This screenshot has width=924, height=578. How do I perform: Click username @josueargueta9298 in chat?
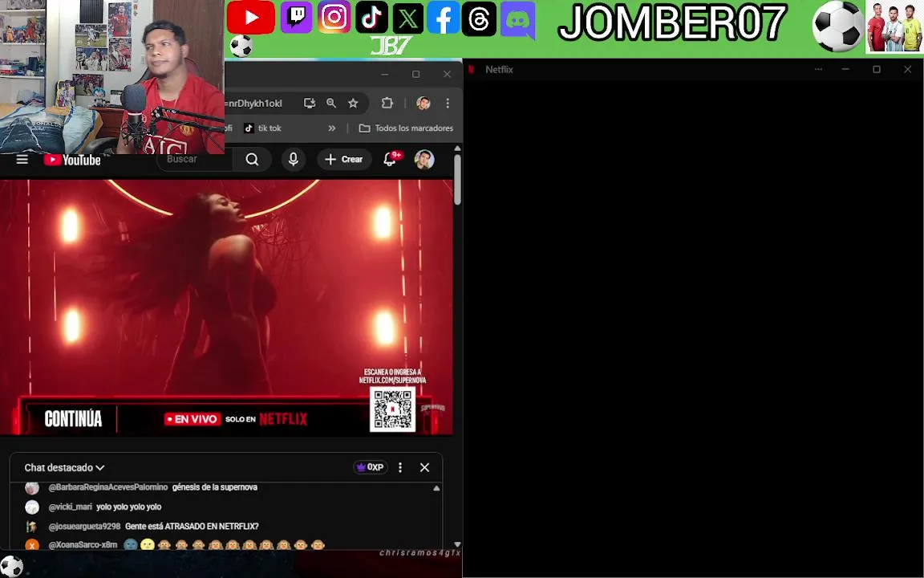[84, 526]
